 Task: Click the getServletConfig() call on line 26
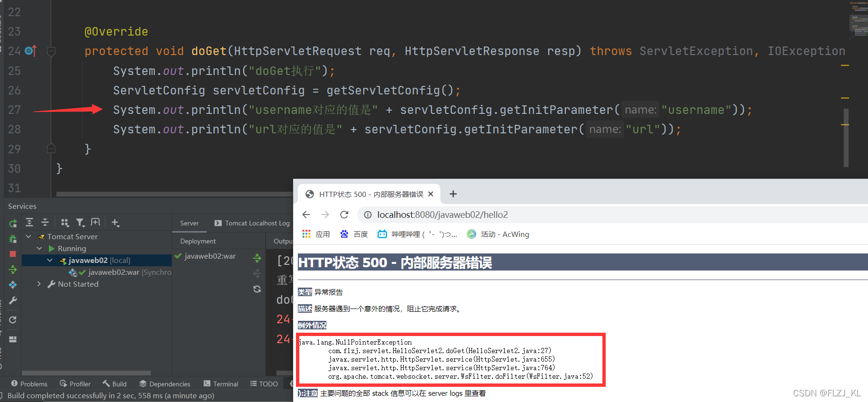pyautogui.click(x=390, y=90)
